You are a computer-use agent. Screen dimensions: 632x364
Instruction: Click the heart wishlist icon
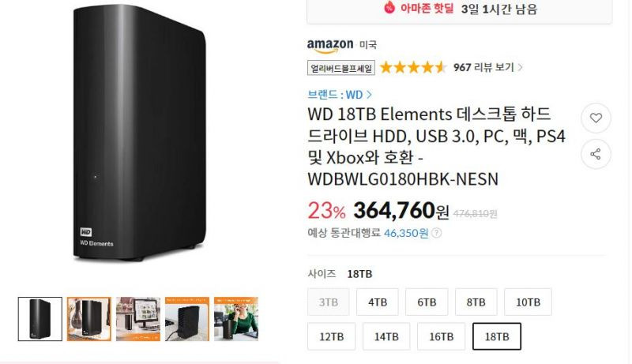(596, 118)
